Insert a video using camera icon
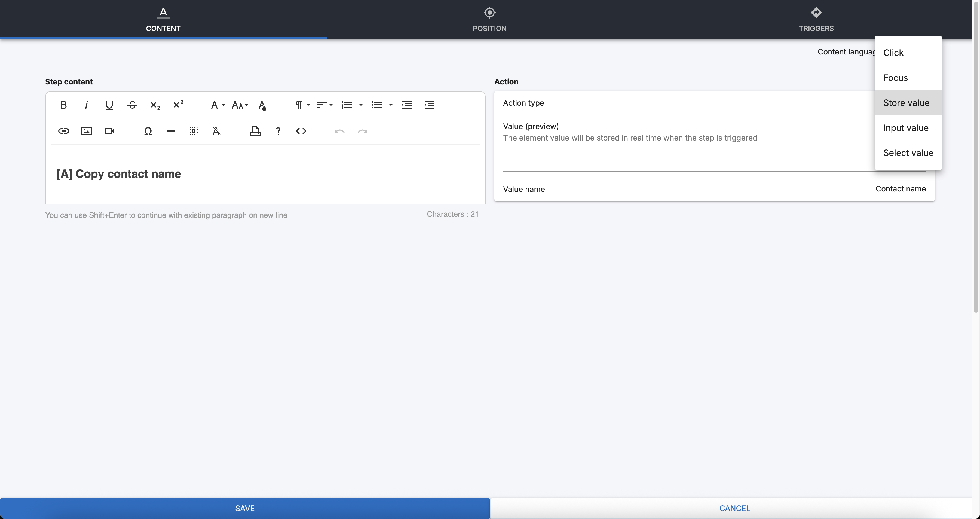Screen dimensions: 980x519 click(x=109, y=131)
